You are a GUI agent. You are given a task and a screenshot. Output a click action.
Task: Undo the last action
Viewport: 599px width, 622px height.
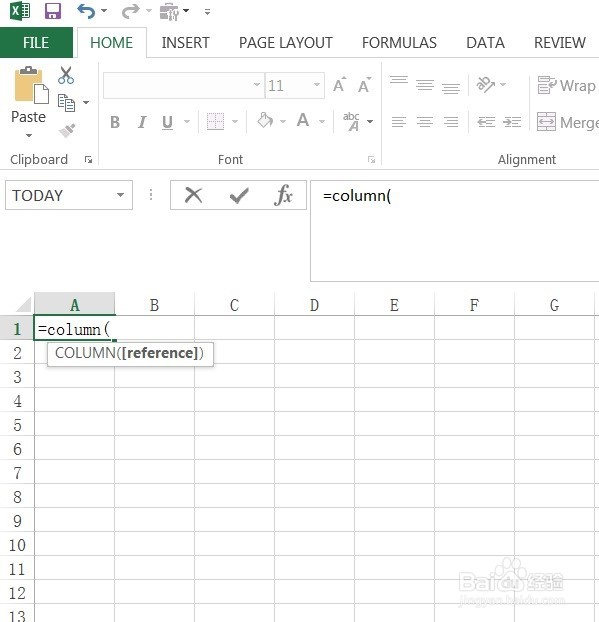pos(86,11)
